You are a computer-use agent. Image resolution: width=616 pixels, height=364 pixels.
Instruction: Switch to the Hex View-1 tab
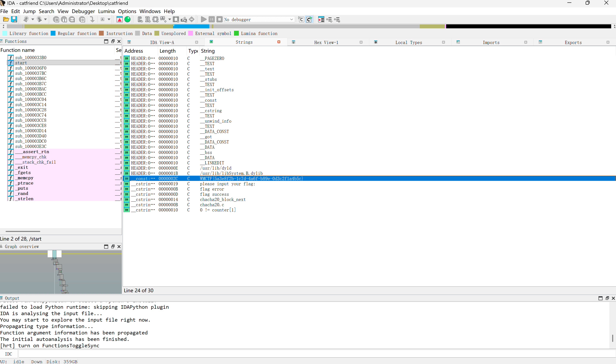point(326,42)
